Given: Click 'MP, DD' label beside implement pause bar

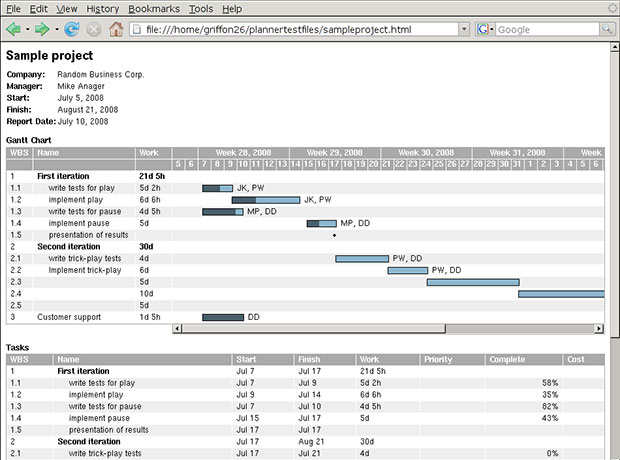Looking at the screenshot, I should pos(355,223).
